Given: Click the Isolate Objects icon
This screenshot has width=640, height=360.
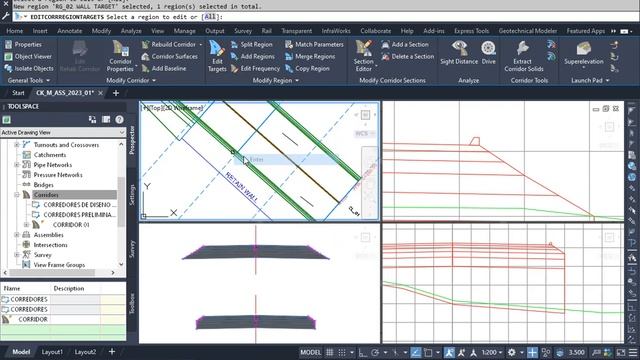Looking at the screenshot, I should (8, 69).
